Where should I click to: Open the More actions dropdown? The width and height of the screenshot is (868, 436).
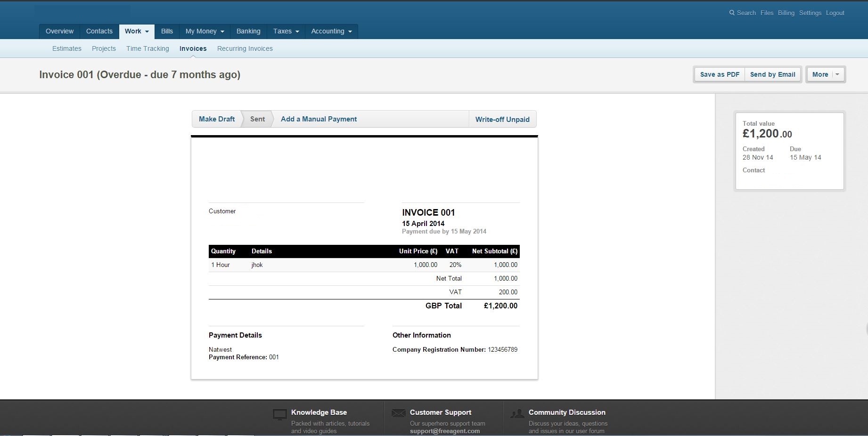(826, 74)
